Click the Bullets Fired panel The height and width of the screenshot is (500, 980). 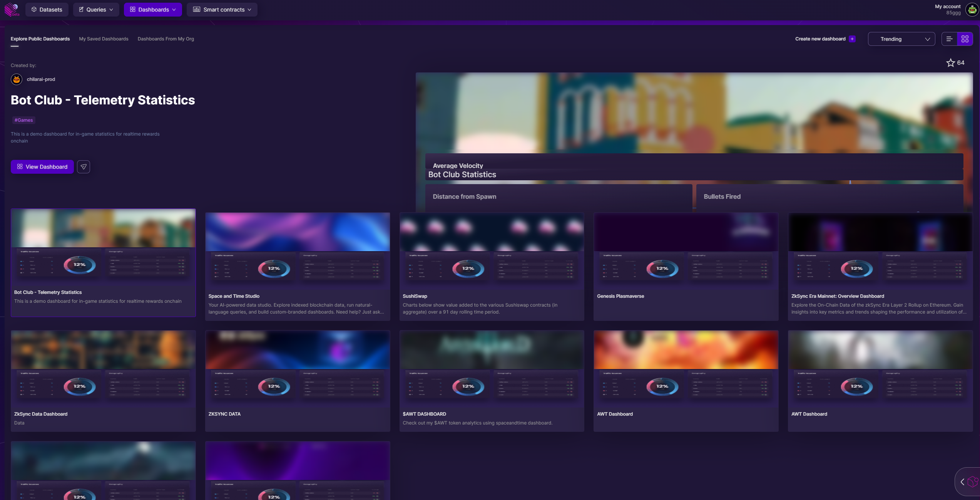pyautogui.click(x=829, y=198)
